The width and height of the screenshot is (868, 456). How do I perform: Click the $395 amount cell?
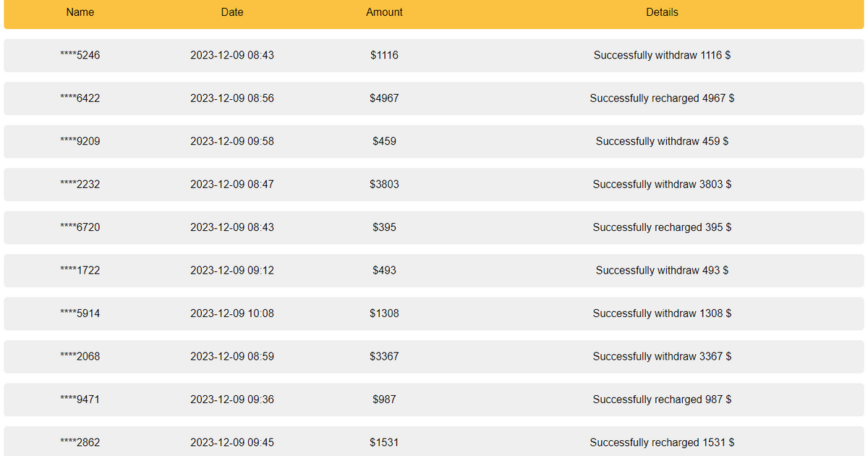tap(384, 227)
